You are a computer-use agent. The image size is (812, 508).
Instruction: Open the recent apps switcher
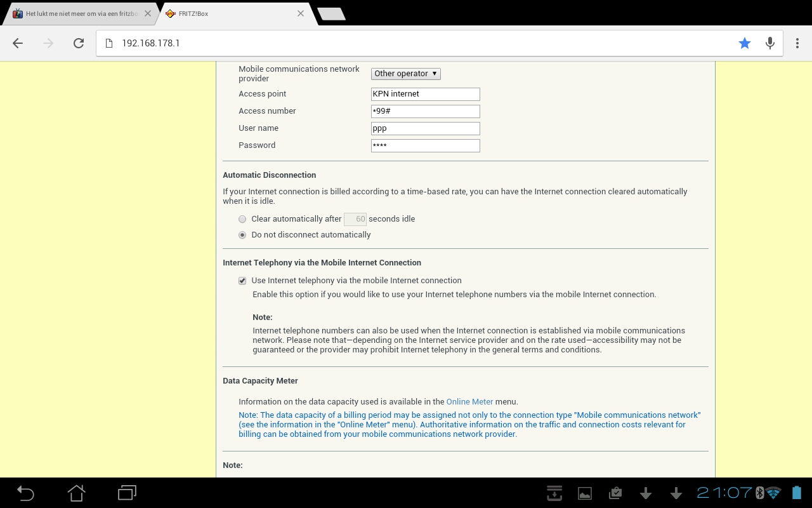tap(127, 493)
